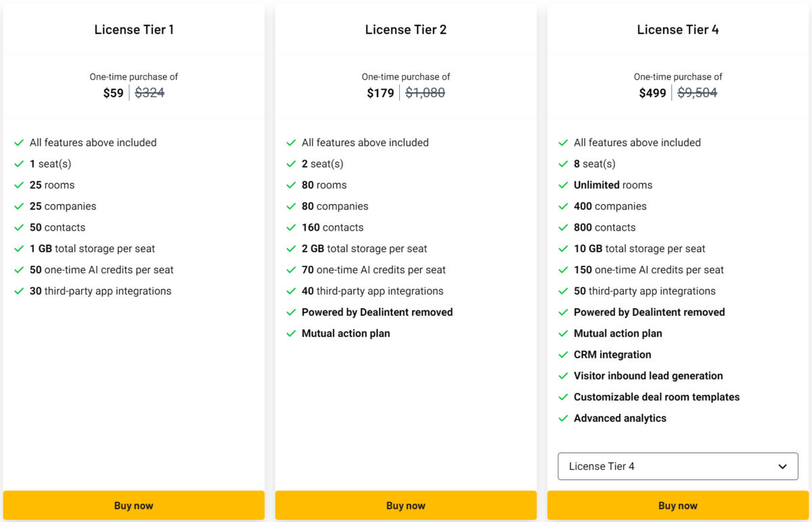Select the "Visitor inbound lead generation" feature entry

[648, 376]
